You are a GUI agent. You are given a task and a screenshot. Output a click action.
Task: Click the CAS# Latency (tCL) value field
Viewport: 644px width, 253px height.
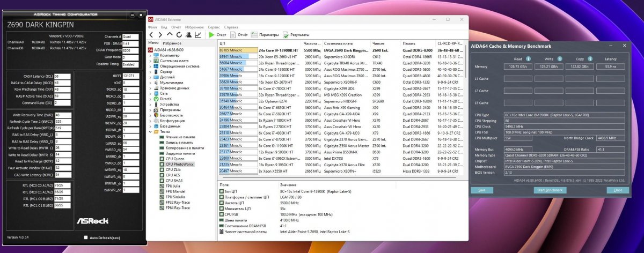point(63,76)
